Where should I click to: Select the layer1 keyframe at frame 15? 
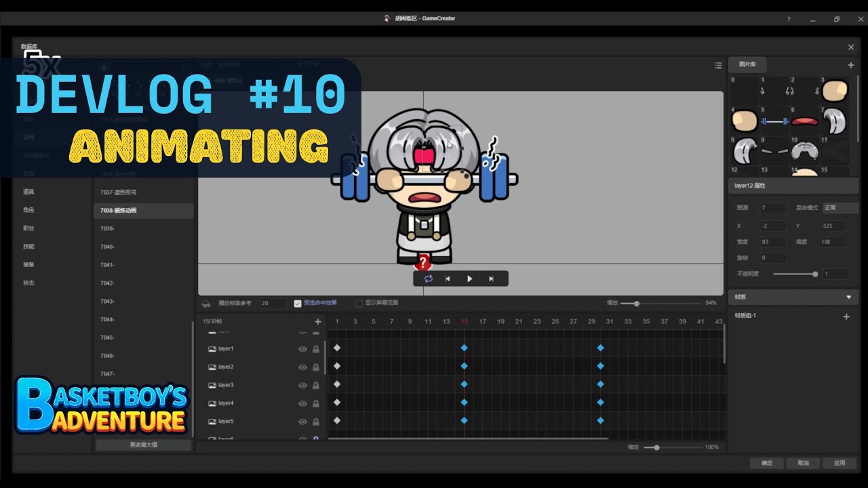pos(465,348)
